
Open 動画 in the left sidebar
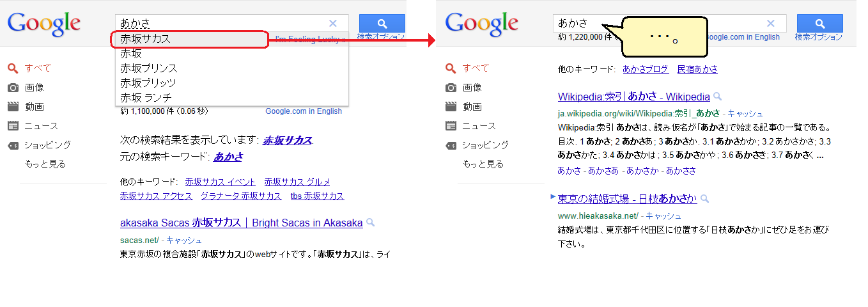click(34, 106)
